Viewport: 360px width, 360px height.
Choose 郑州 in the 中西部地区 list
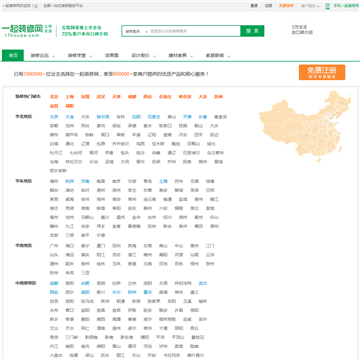click(x=132, y=292)
